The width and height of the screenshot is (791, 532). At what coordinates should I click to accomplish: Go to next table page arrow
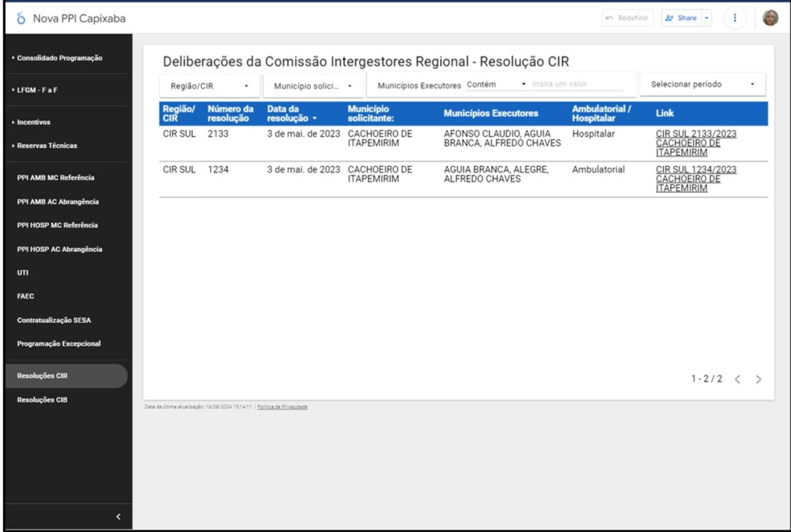(x=758, y=379)
